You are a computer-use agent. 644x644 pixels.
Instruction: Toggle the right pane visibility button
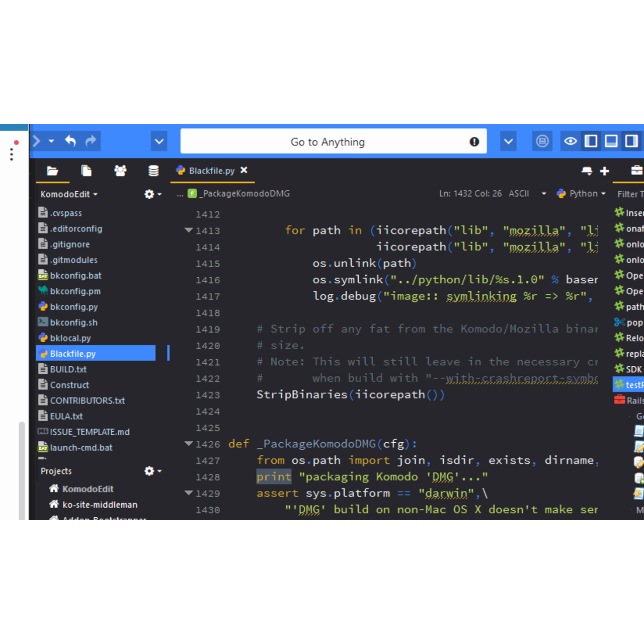(x=631, y=141)
